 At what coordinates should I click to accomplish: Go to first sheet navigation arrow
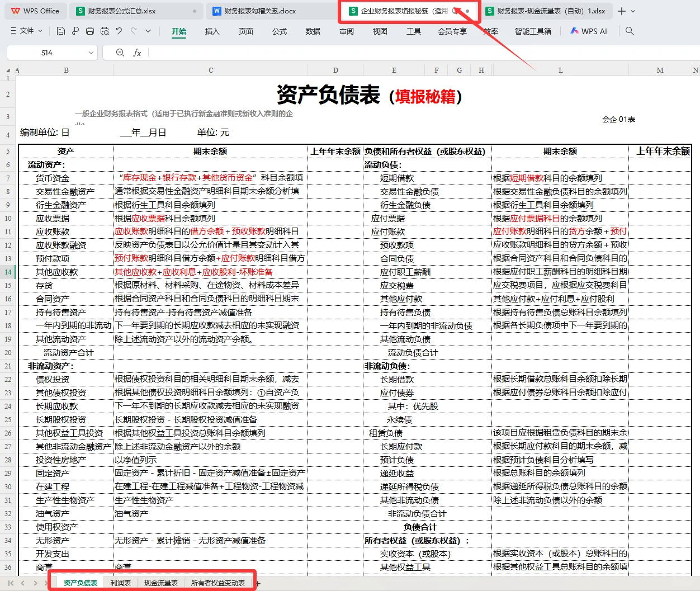(x=11, y=583)
